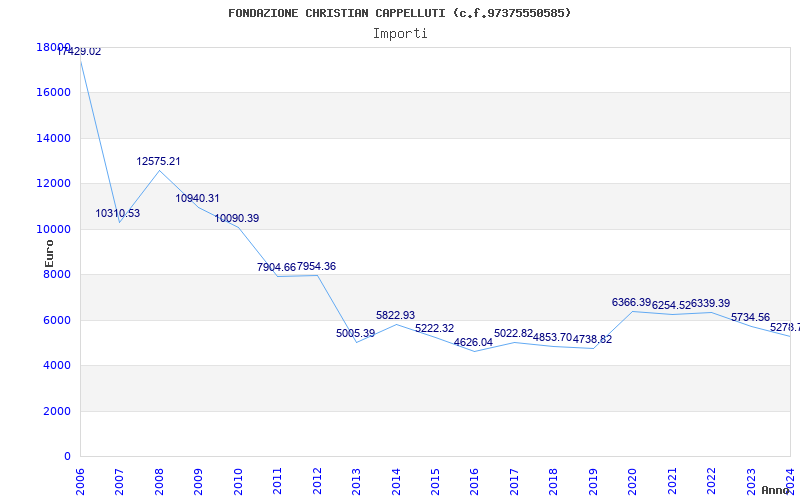Screen dimensions: 800x500
Task: Click the 14000 y-axis tick label
Action: pos(54,138)
